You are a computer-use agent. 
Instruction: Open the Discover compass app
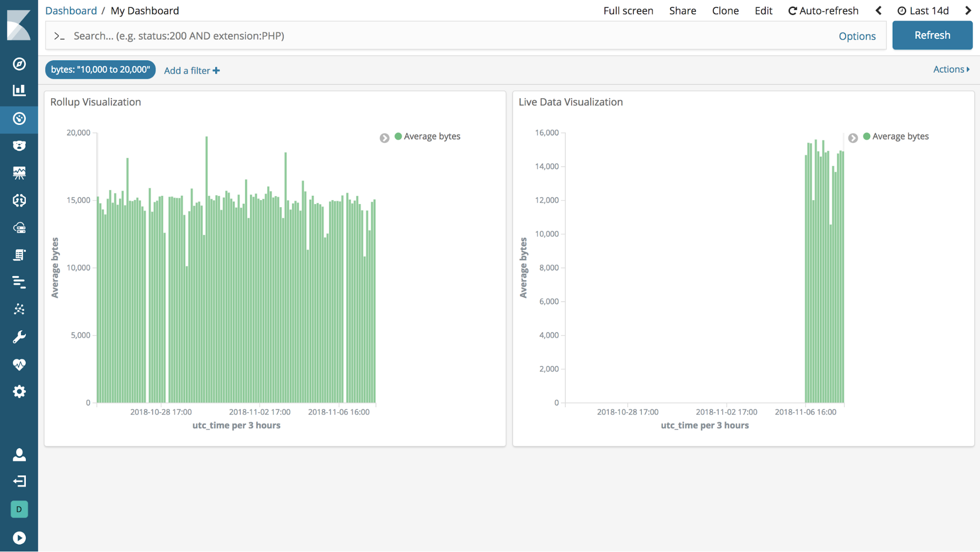point(19,64)
